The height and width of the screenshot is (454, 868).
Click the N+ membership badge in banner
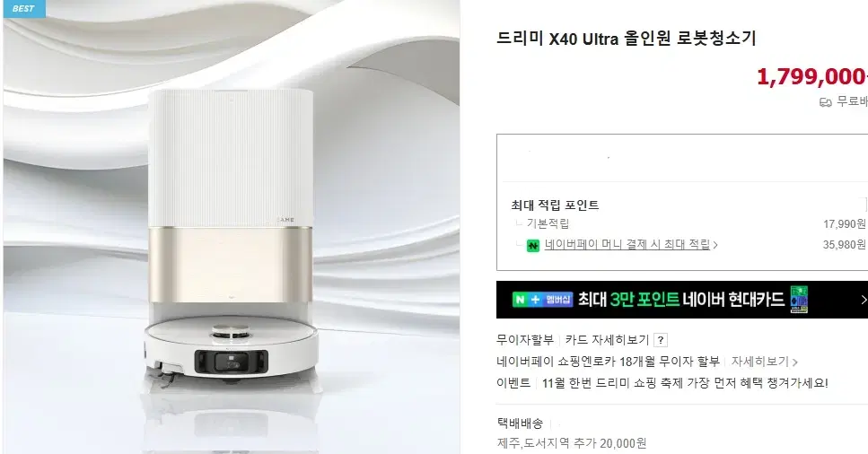pyautogui.click(x=542, y=300)
